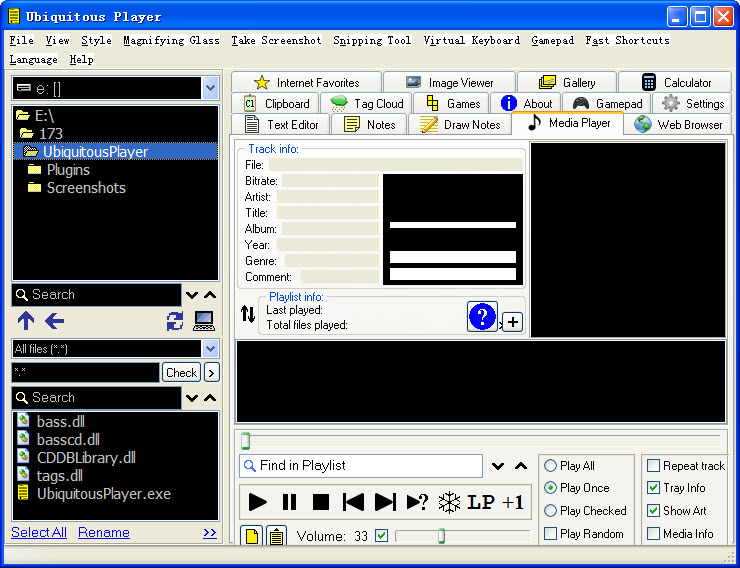Viewport: 740px width, 568px height.
Task: Enable the Repeat track checkbox
Action: tap(653, 466)
